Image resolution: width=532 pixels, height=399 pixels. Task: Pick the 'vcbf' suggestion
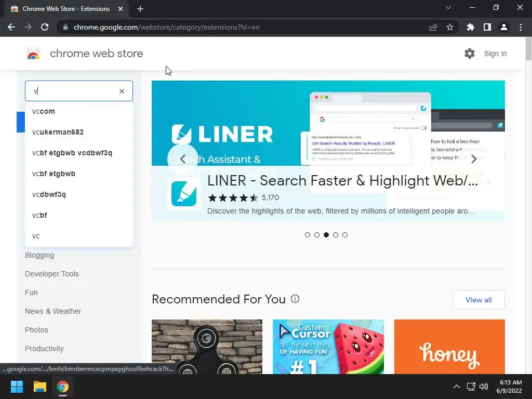[79, 215]
